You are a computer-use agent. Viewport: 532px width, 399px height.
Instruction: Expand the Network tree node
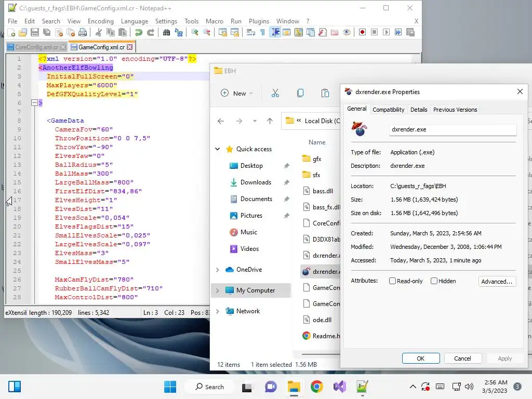point(218,311)
